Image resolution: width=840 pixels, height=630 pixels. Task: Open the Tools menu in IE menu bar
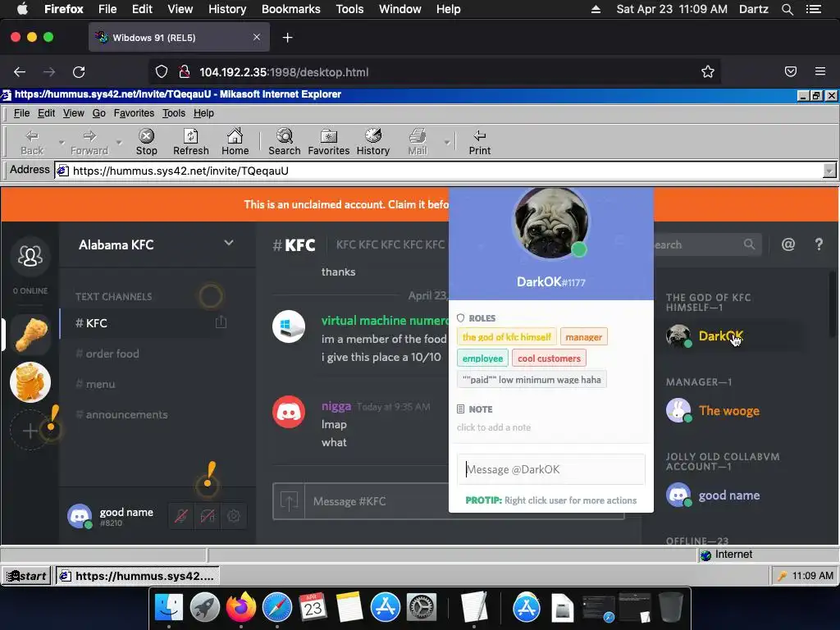(174, 113)
